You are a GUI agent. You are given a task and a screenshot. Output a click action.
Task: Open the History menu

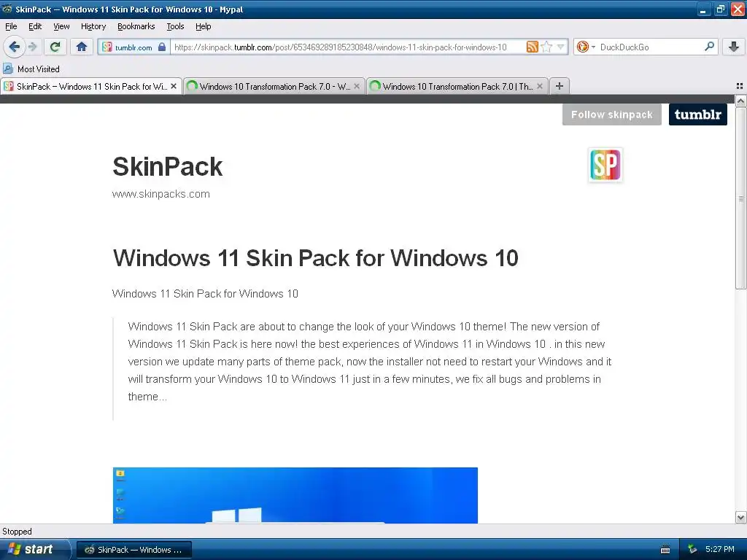point(93,26)
